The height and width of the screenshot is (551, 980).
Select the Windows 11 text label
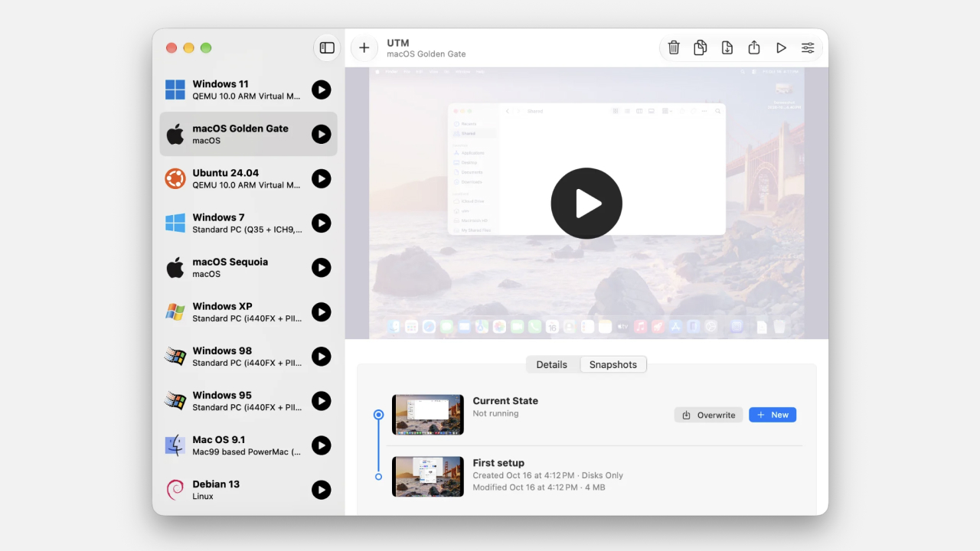point(220,84)
